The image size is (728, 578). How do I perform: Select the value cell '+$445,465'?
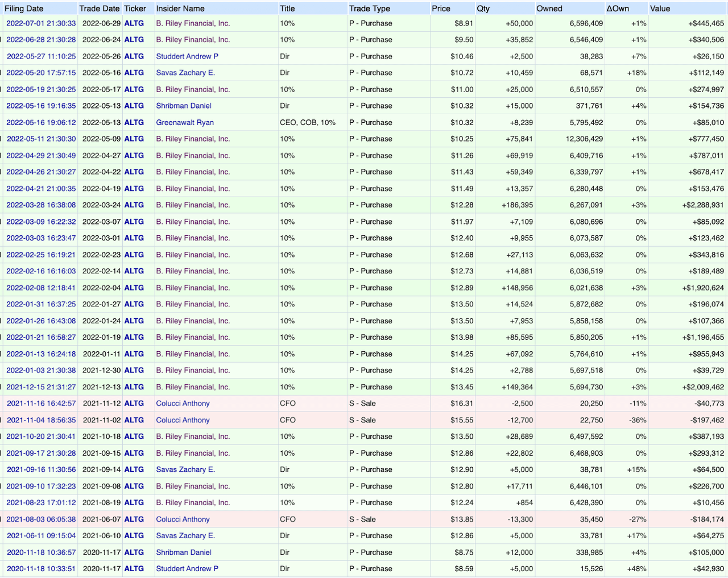706,23
